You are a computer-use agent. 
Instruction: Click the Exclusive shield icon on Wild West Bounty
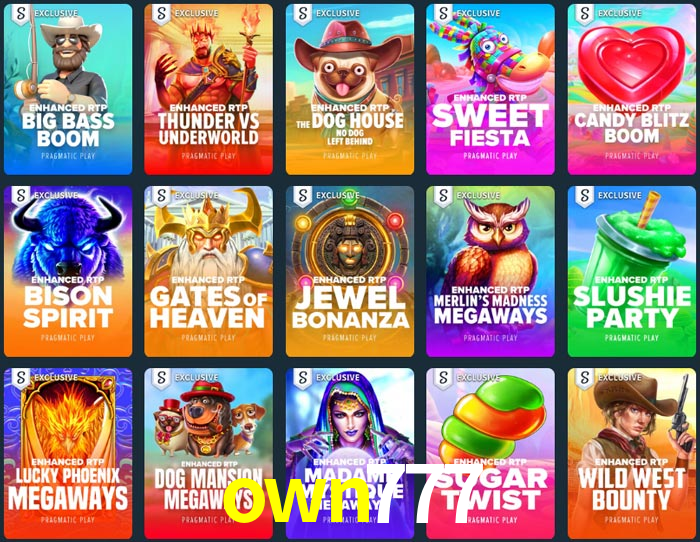pyautogui.click(x=584, y=378)
